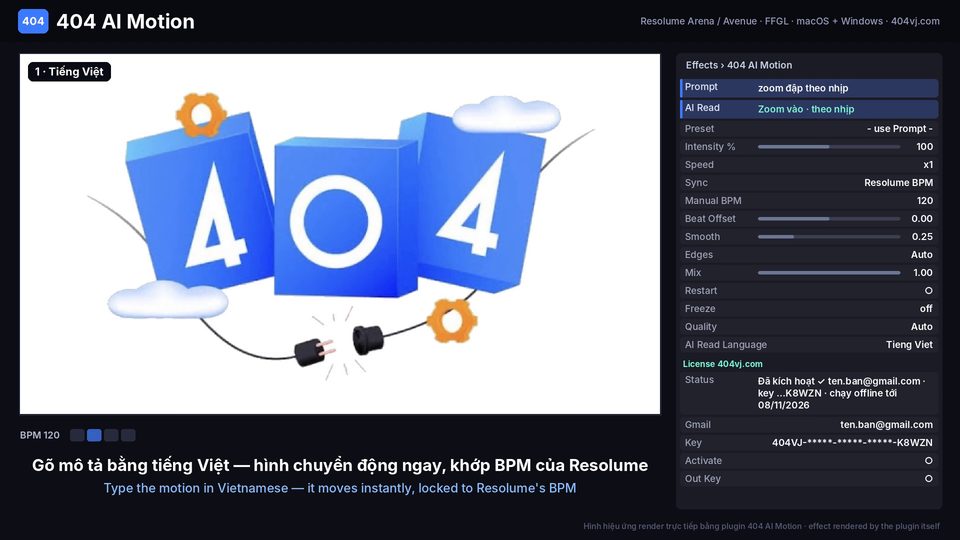This screenshot has width=960, height=540.
Task: Click Vietnamese caption 'Gõ mô tả bằng tiếng Việt'
Action: pyautogui.click(x=130, y=465)
